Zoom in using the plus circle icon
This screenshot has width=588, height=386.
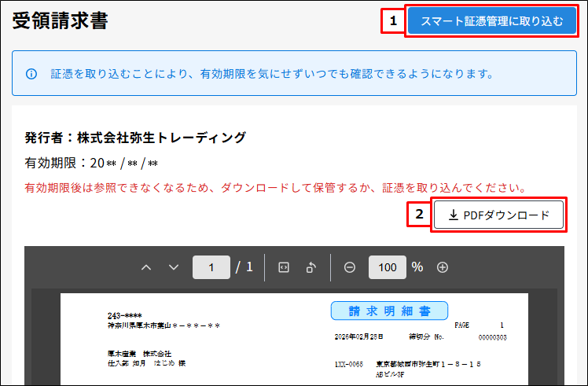click(443, 267)
